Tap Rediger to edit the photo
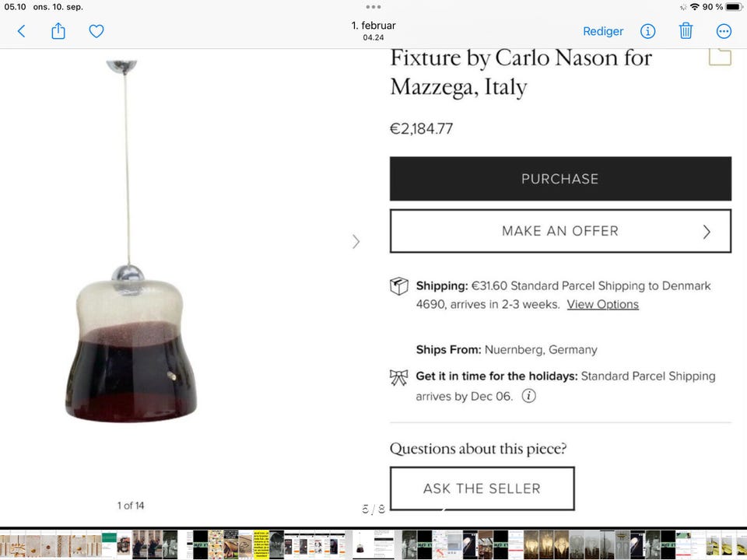Screen dimensions: 747x560 tap(603, 31)
